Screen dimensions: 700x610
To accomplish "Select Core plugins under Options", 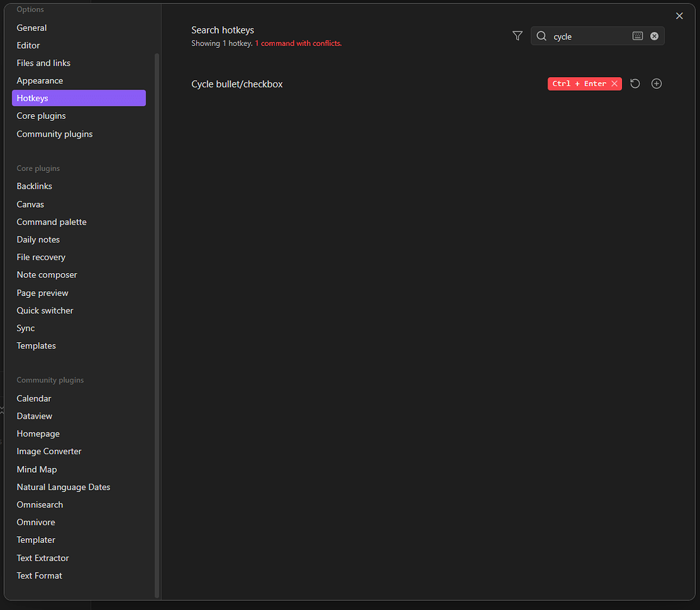I will tap(41, 116).
